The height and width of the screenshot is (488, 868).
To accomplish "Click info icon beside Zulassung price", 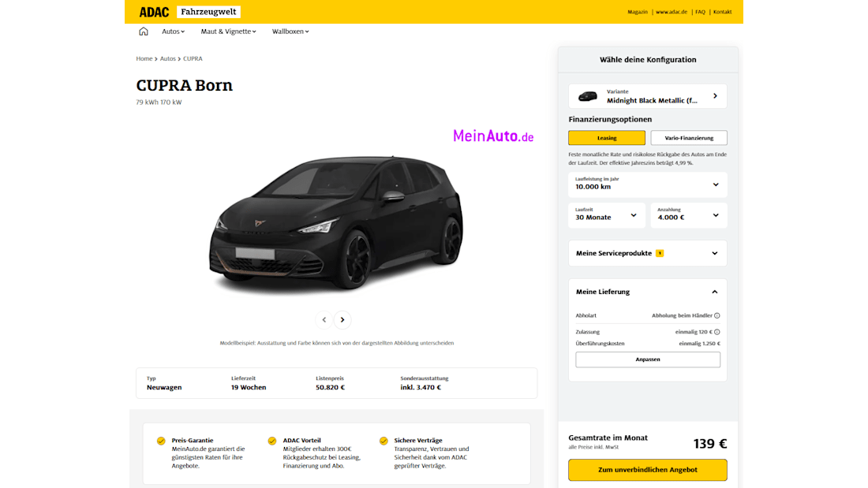I will [x=717, y=332].
